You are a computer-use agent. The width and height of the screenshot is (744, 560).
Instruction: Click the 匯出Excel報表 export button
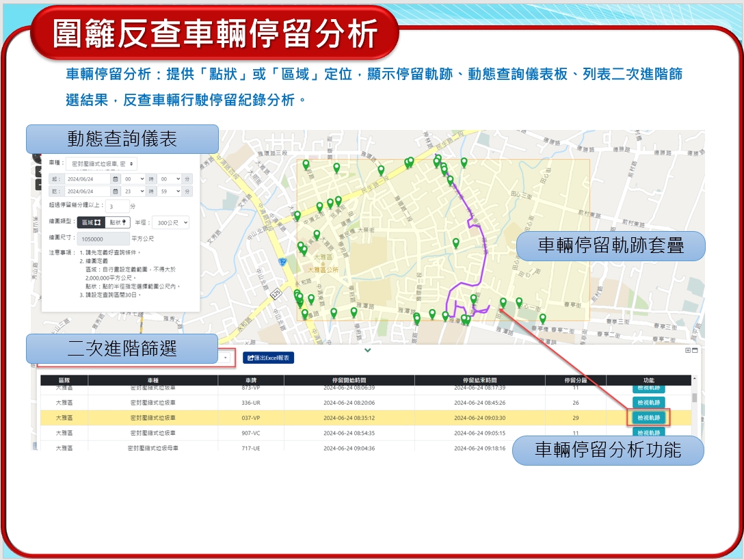(x=268, y=358)
